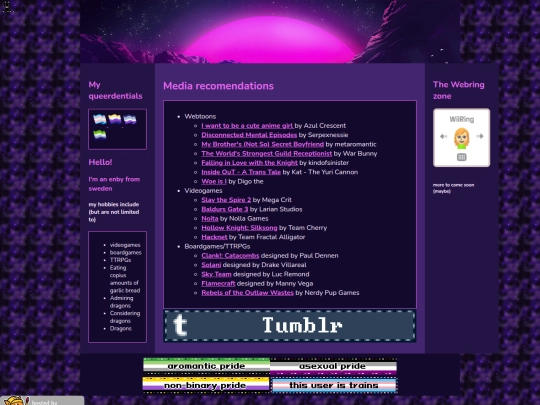Open My Brother's (Not So) Secret Boyfriend link

262,144
